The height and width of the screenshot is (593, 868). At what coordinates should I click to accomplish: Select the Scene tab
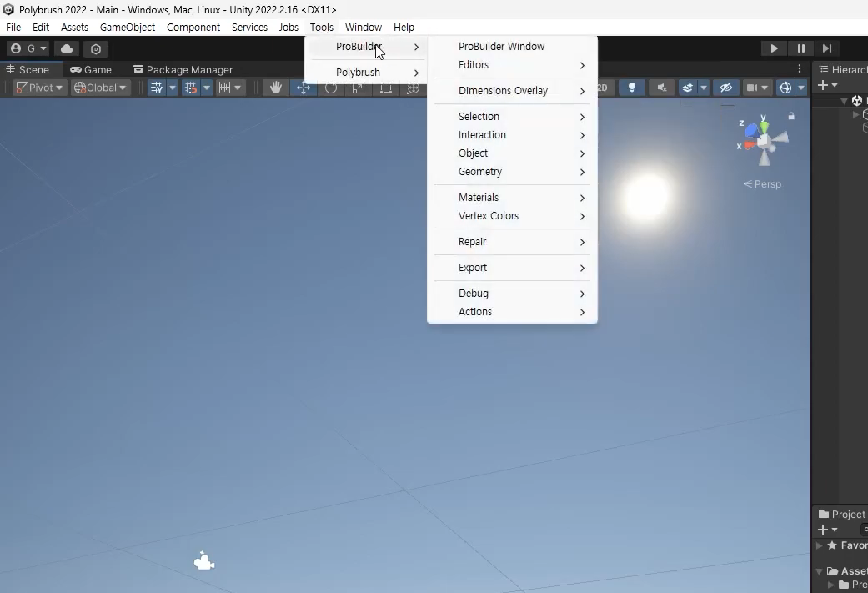tap(28, 69)
